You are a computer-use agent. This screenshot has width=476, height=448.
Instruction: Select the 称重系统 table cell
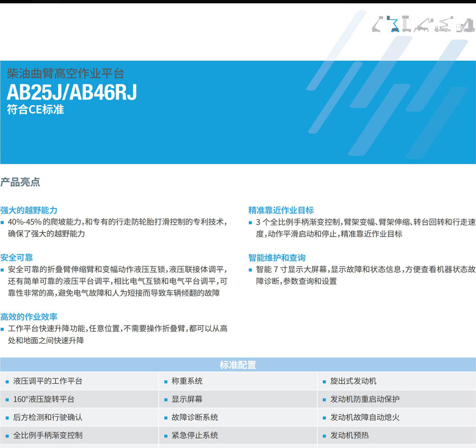[187, 381]
